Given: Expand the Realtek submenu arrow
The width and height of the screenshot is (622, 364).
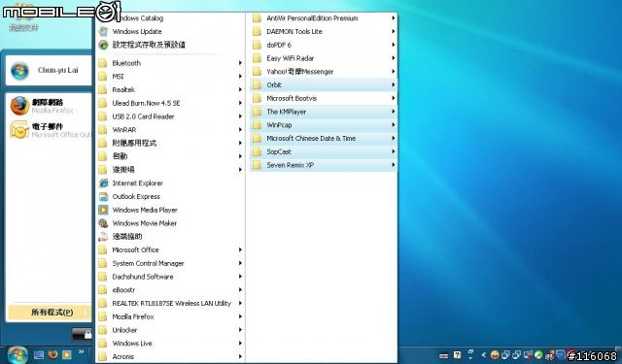Looking at the screenshot, I should click(240, 90).
